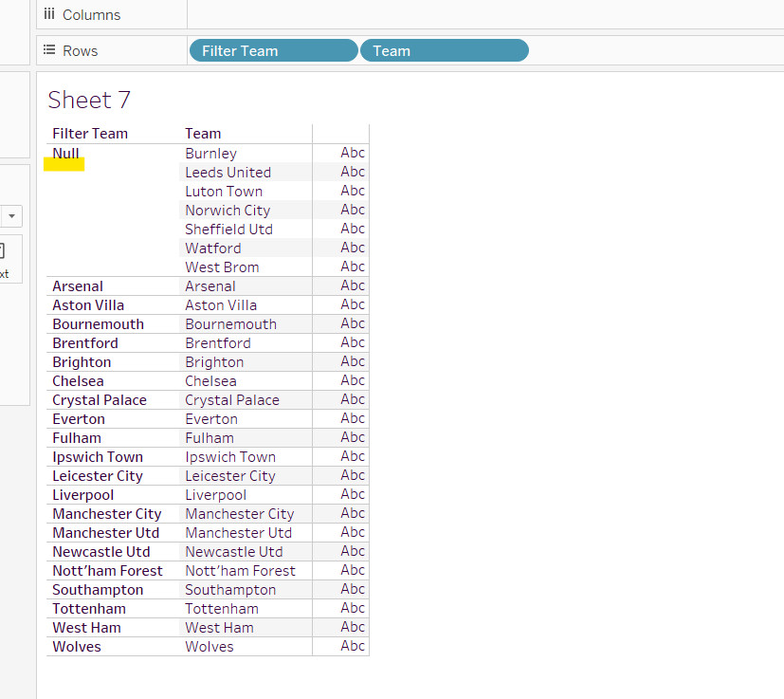The width and height of the screenshot is (784, 699).
Task: Open the dropdown arrow in the left Marks panel
Action: [x=11, y=216]
